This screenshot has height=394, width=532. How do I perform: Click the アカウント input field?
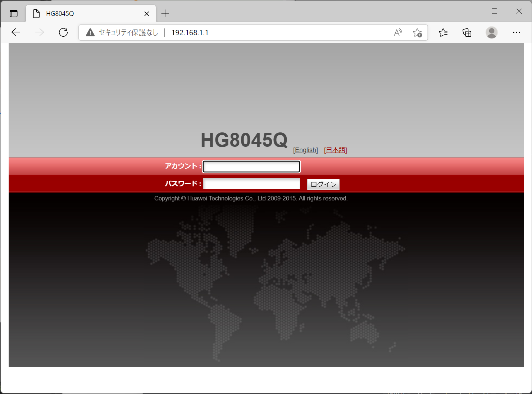pyautogui.click(x=251, y=167)
